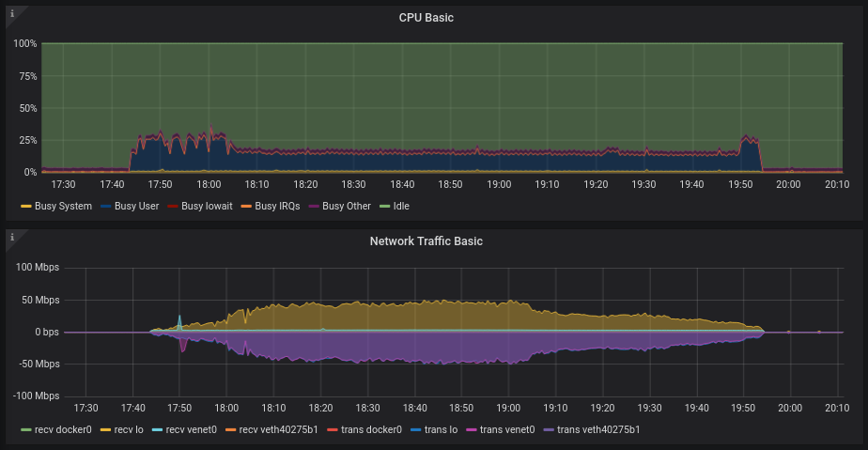Click the Busy Other legend label
The height and width of the screenshot is (450, 868).
pyautogui.click(x=346, y=206)
